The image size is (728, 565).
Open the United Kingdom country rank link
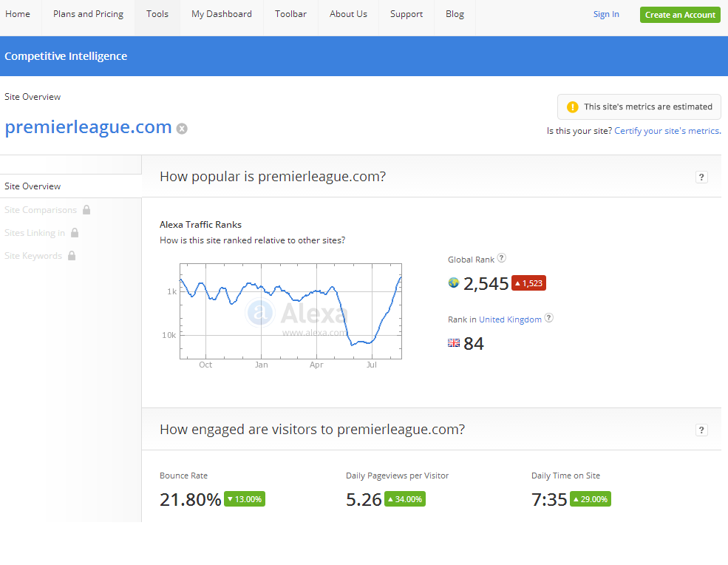(510, 319)
